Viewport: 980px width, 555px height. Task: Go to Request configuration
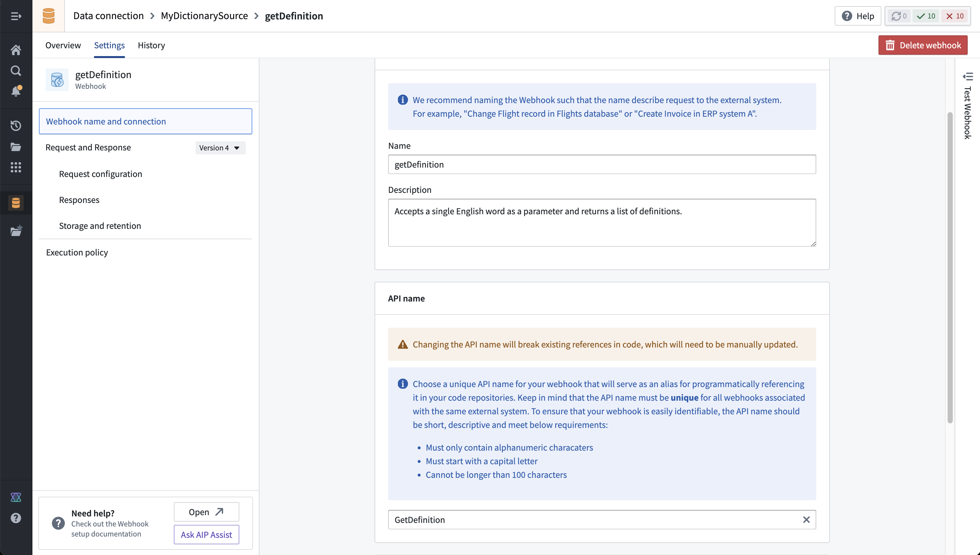[100, 174]
